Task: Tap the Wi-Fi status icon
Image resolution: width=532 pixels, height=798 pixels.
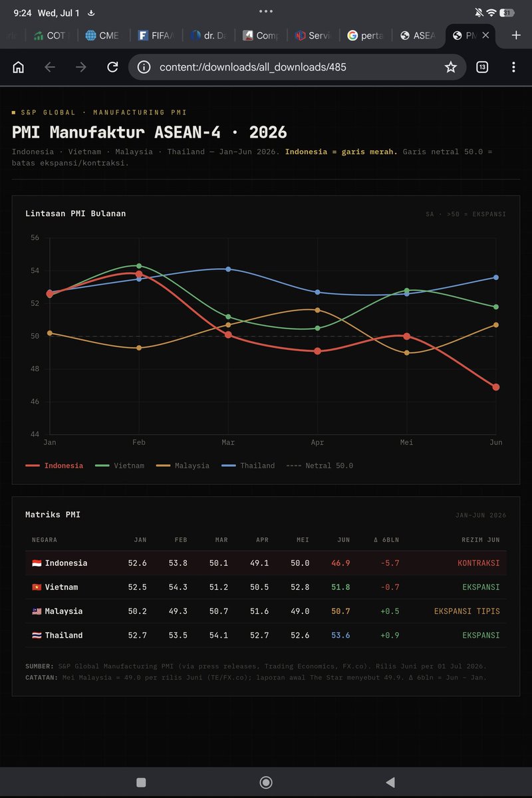Action: (x=491, y=13)
